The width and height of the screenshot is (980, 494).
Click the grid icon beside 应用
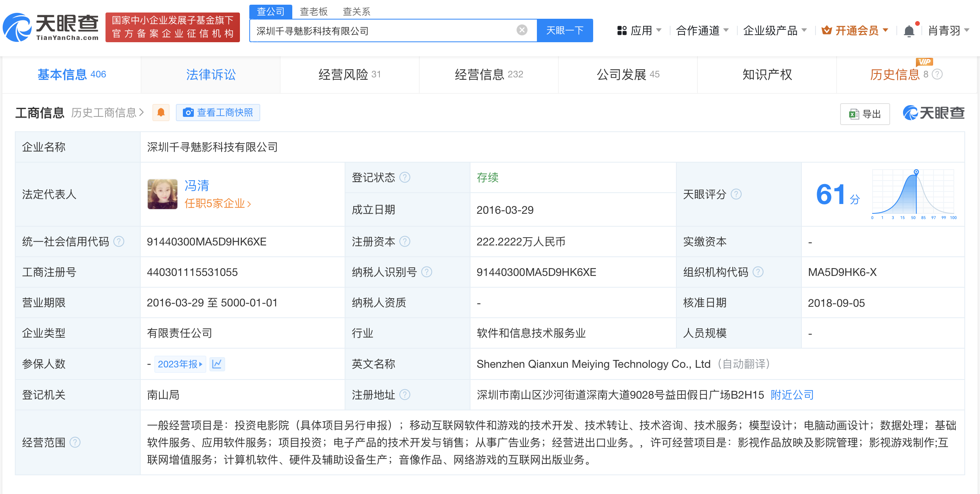click(621, 30)
